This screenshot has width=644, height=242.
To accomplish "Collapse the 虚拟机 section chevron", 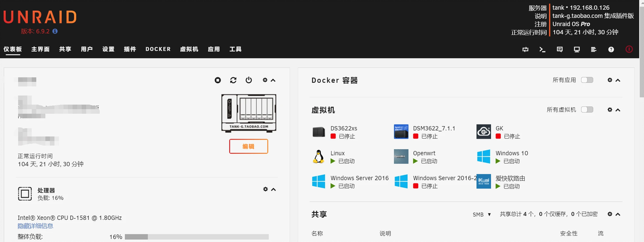I will (x=618, y=110).
